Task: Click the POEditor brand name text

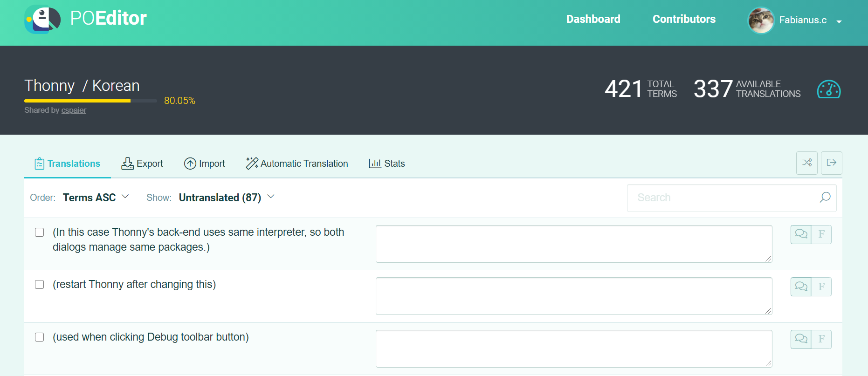Action: pos(108,18)
